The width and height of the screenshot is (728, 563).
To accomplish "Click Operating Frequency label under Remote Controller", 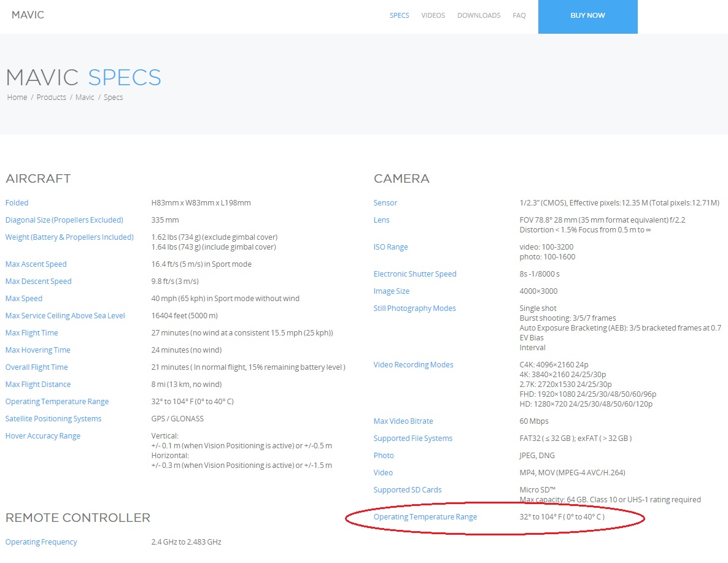I will point(41,542).
